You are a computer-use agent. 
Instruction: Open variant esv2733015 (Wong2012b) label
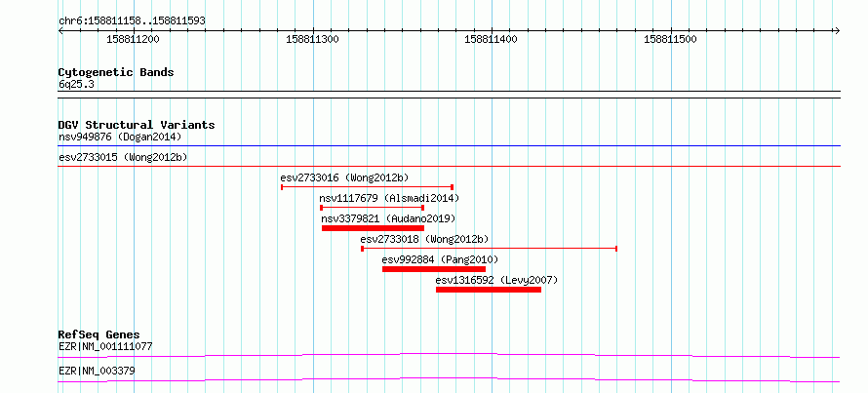[x=123, y=157]
